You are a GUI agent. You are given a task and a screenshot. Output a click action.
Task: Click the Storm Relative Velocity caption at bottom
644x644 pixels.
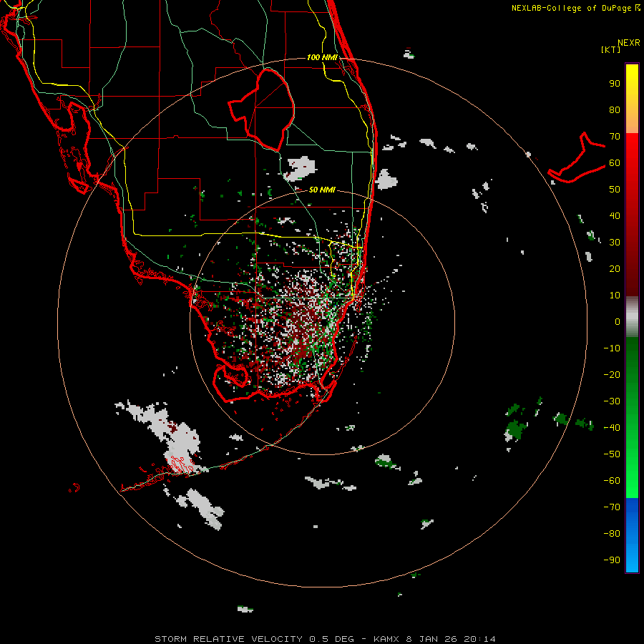click(x=325, y=639)
